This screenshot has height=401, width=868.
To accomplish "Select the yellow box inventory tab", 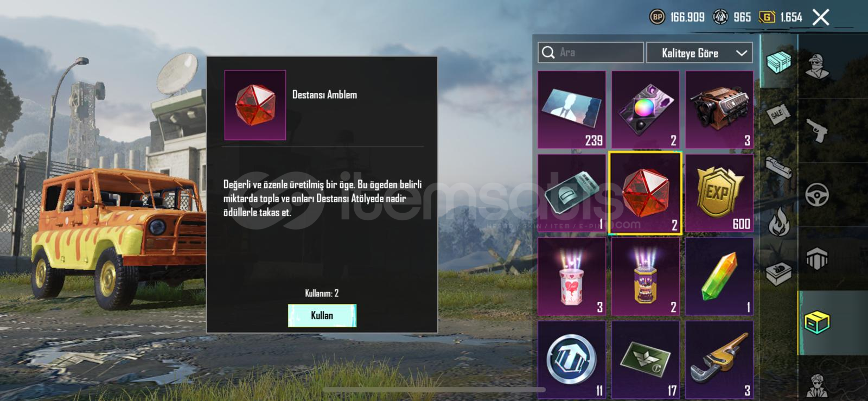I will click(x=816, y=323).
